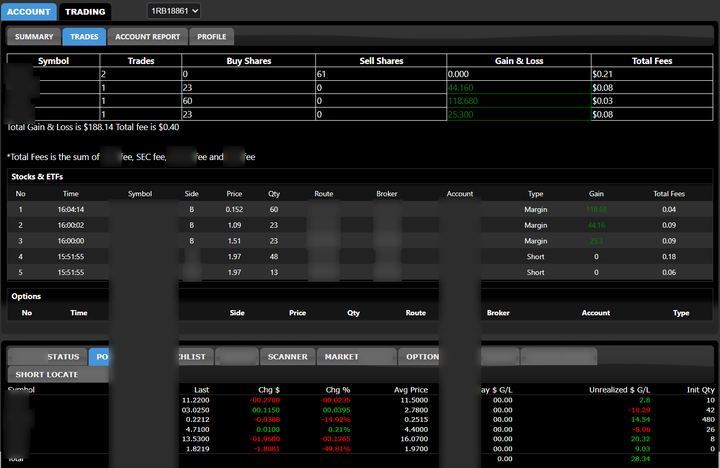Click total unrealized gain 28.34
Screen dimensions: 720x468
[x=641, y=458]
